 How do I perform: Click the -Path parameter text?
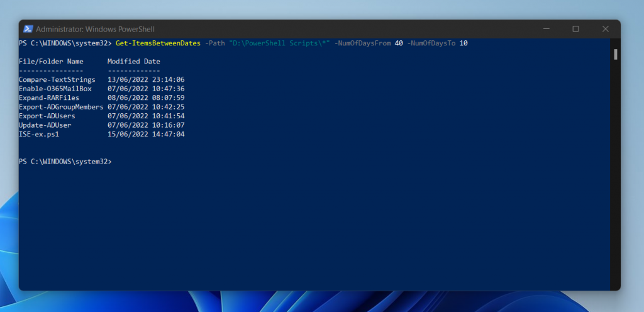point(215,43)
